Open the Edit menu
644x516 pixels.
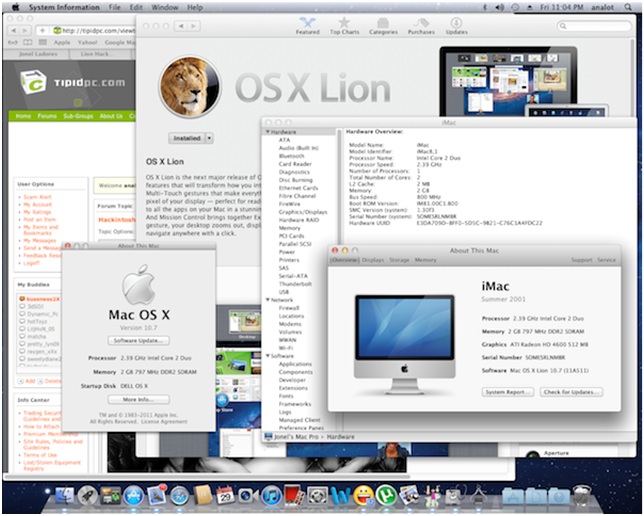click(x=136, y=7)
